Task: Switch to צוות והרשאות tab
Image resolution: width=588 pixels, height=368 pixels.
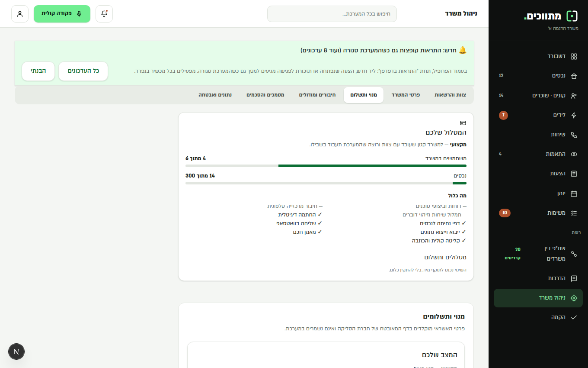Action: [450, 95]
